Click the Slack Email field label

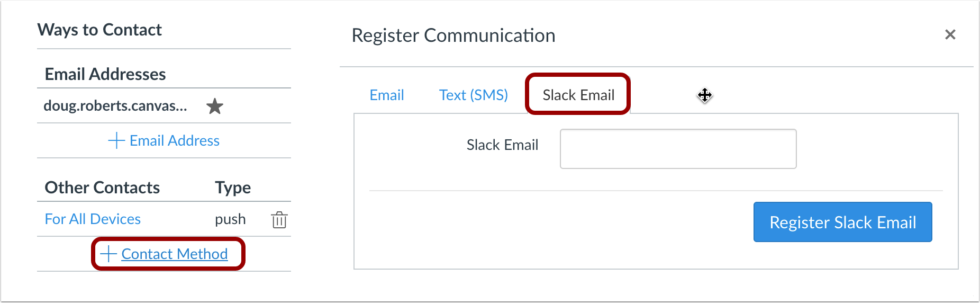tap(502, 145)
